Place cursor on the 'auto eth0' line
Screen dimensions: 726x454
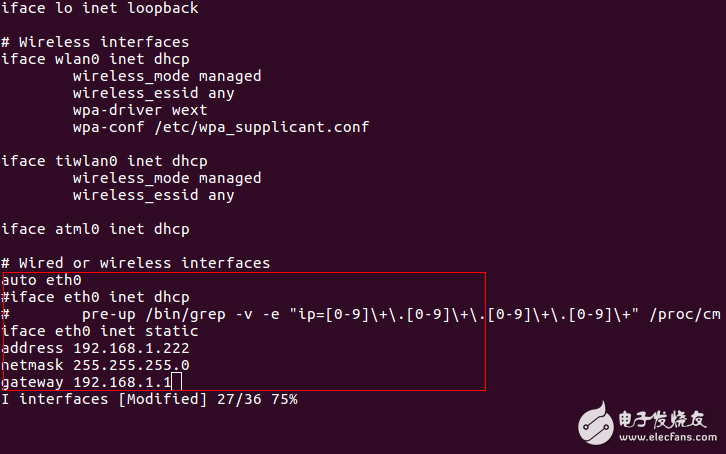(42, 281)
